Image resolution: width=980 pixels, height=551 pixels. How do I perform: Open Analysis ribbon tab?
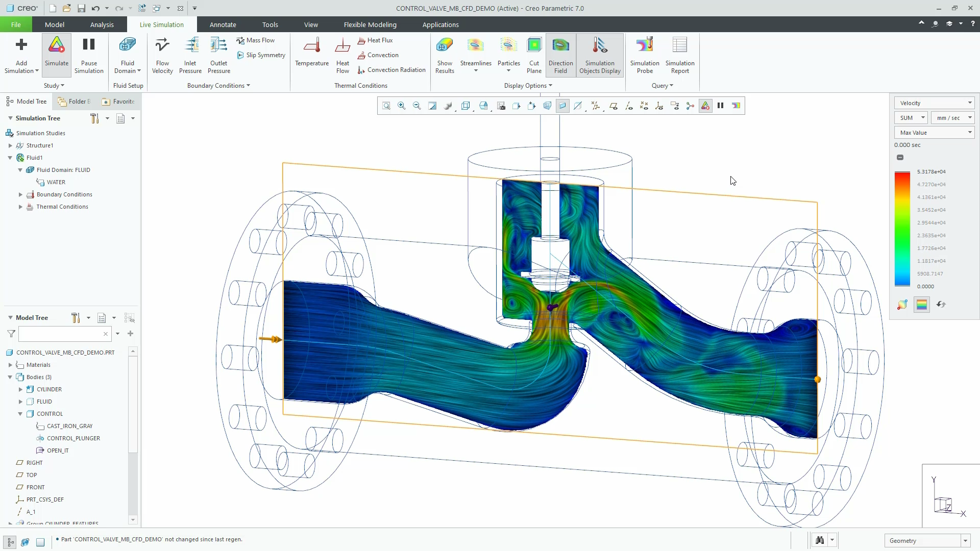pos(102,24)
